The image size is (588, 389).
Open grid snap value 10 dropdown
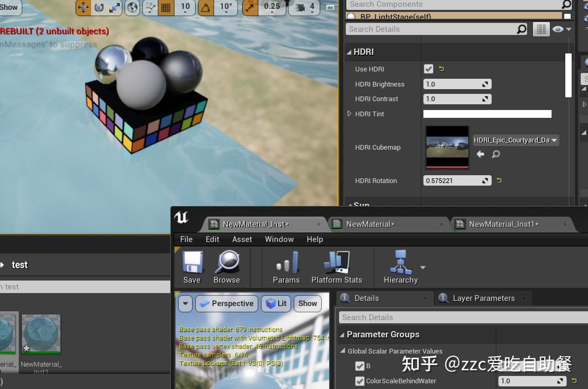pyautogui.click(x=185, y=7)
